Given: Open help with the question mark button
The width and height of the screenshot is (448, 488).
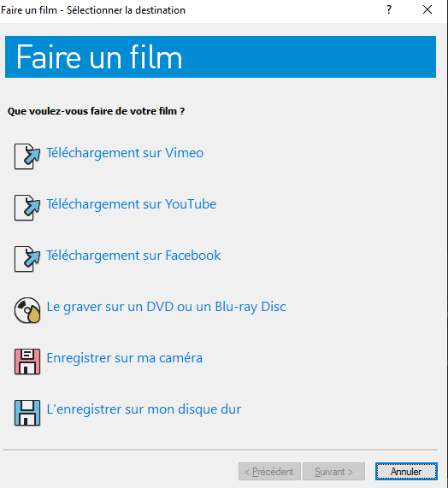Looking at the screenshot, I should (389, 10).
